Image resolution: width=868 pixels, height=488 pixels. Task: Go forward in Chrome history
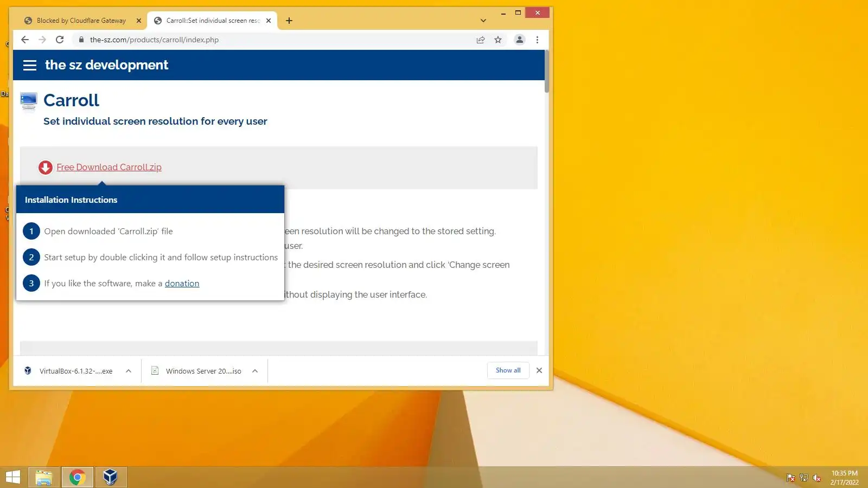click(42, 40)
